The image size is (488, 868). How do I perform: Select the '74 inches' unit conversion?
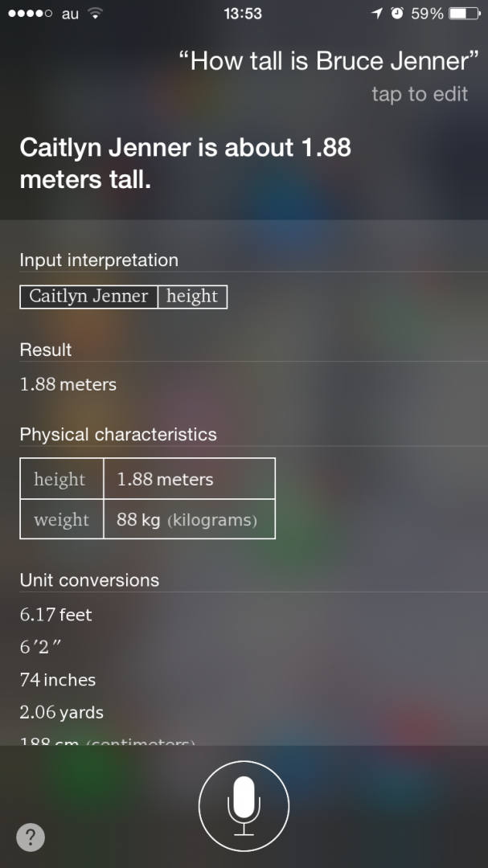pyautogui.click(x=57, y=680)
